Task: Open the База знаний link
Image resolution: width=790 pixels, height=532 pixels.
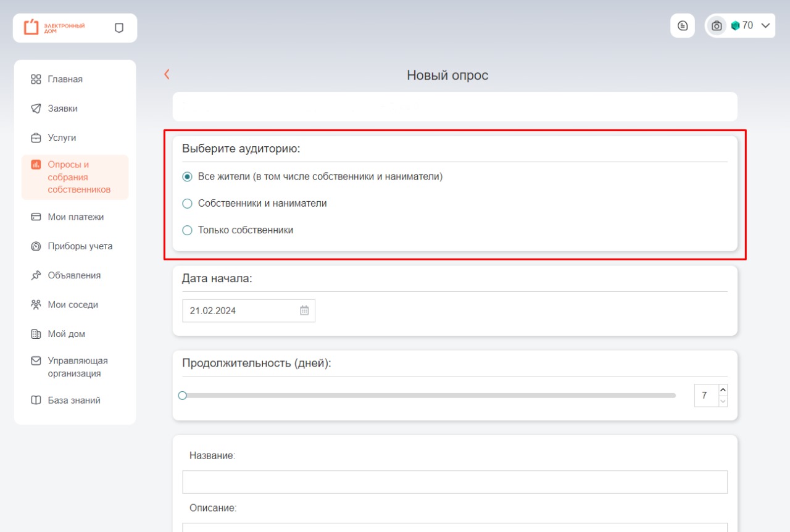Action: tap(73, 401)
